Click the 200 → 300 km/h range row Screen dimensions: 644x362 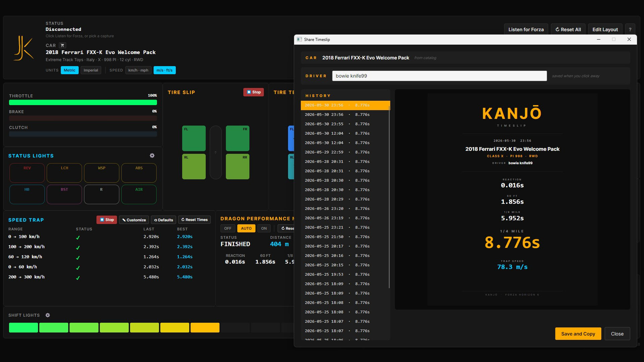(x=109, y=277)
